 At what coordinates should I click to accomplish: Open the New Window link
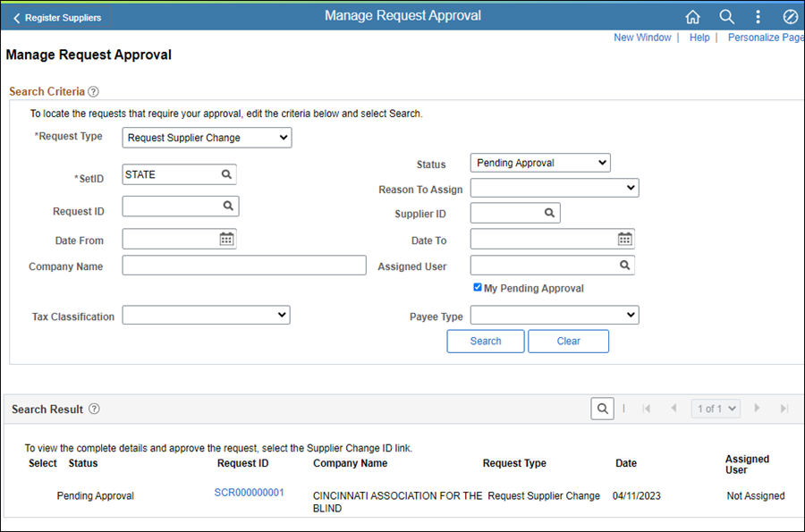[641, 38]
